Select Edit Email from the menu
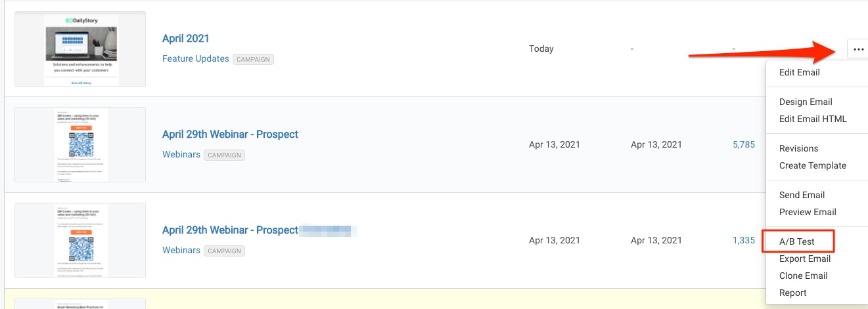Viewport: 868px width, 309px height. pos(799,72)
